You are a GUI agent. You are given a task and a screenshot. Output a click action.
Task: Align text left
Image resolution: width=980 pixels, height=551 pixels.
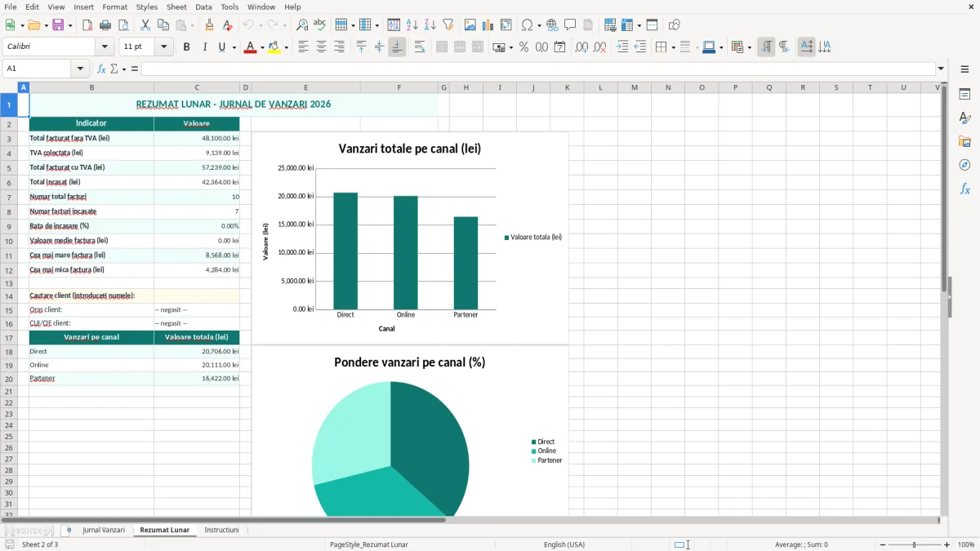[x=304, y=47]
